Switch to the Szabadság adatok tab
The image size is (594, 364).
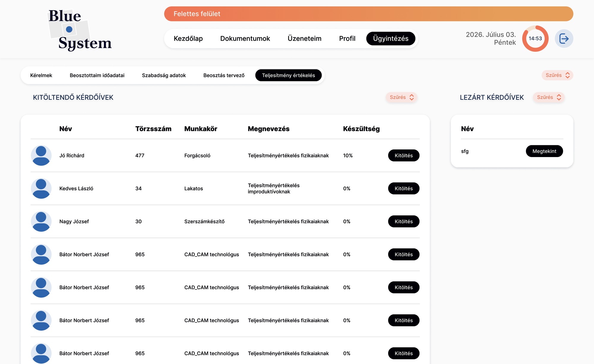pyautogui.click(x=164, y=75)
